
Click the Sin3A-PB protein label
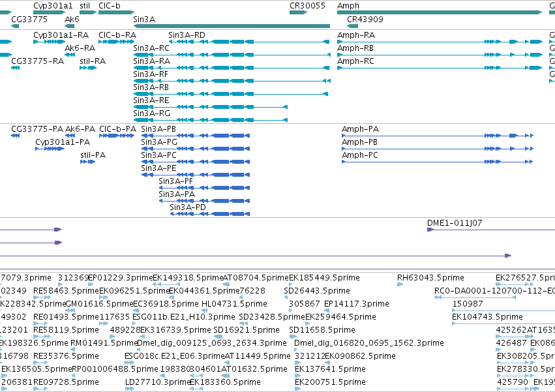point(158,129)
